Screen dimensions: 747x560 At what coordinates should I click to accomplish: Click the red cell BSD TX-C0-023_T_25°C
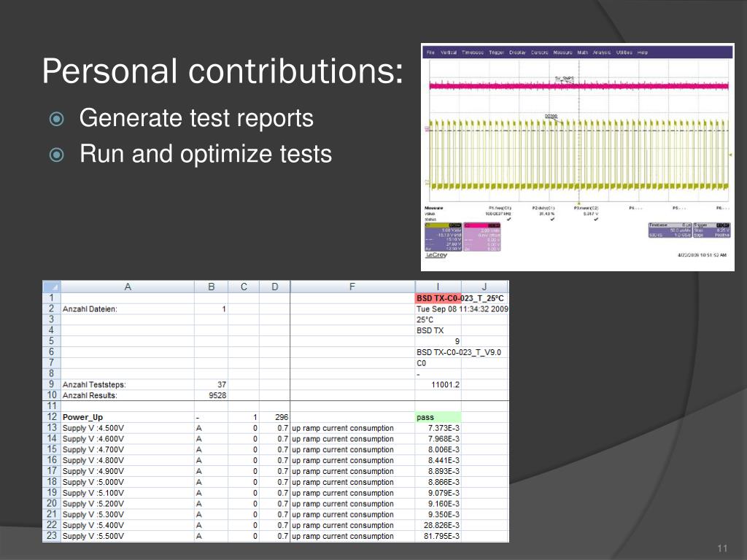point(438,298)
